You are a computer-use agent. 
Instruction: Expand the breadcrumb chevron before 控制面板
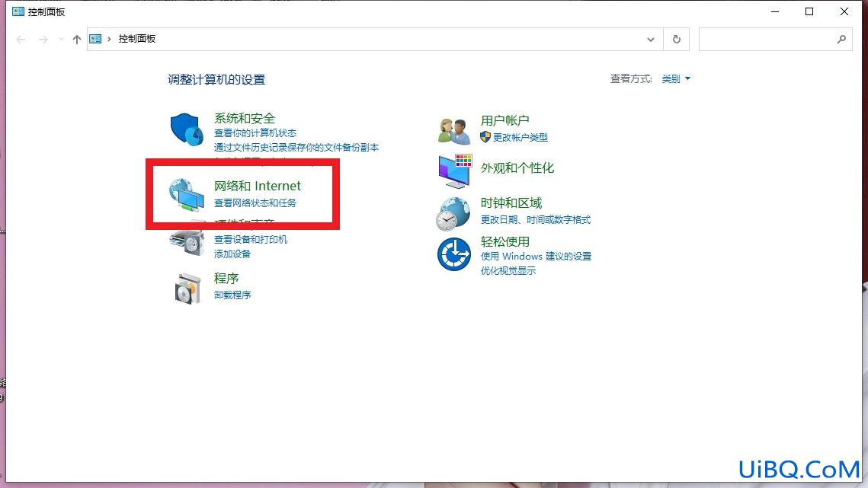[x=109, y=39]
